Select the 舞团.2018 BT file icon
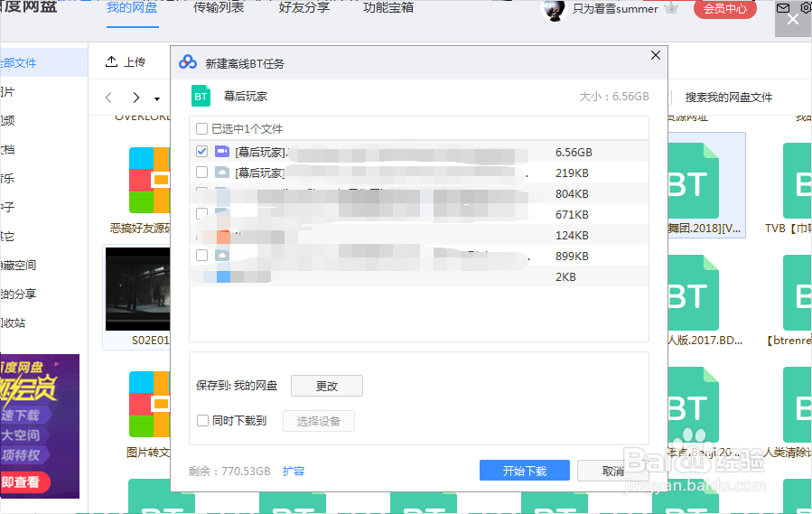812x514 pixels. (x=693, y=181)
